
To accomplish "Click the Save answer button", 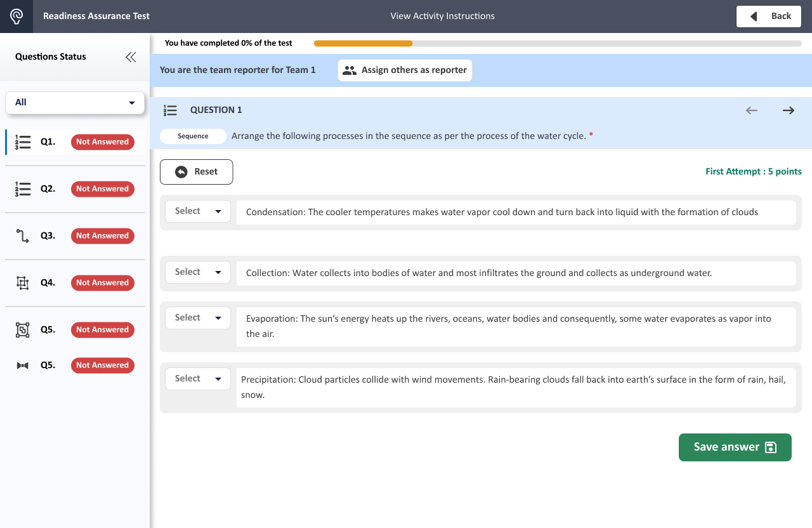I will (735, 447).
